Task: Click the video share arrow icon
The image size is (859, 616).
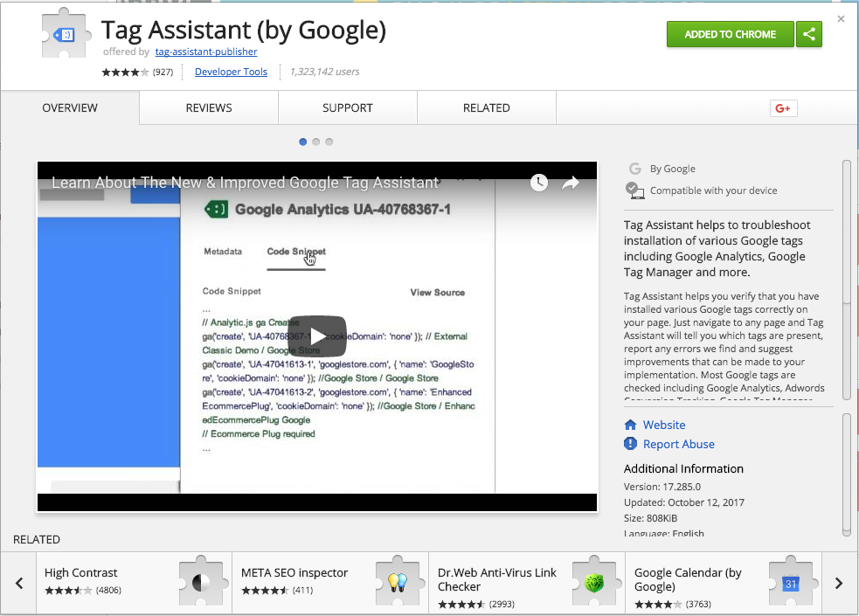Action: pyautogui.click(x=571, y=183)
